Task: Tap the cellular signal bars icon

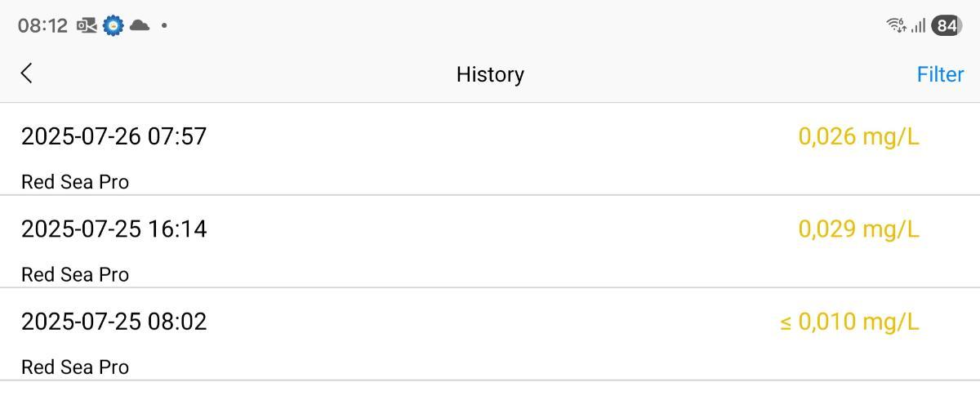Action: click(x=919, y=26)
